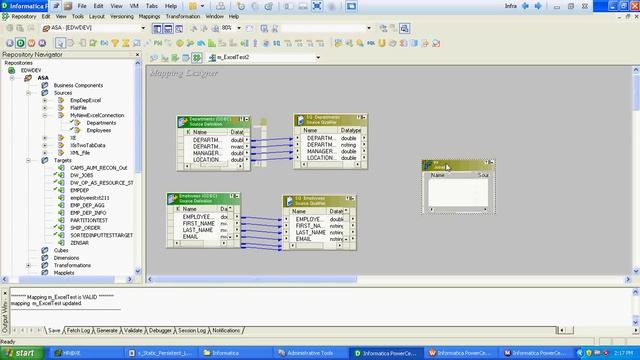Open the Transformation menu

click(x=183, y=16)
